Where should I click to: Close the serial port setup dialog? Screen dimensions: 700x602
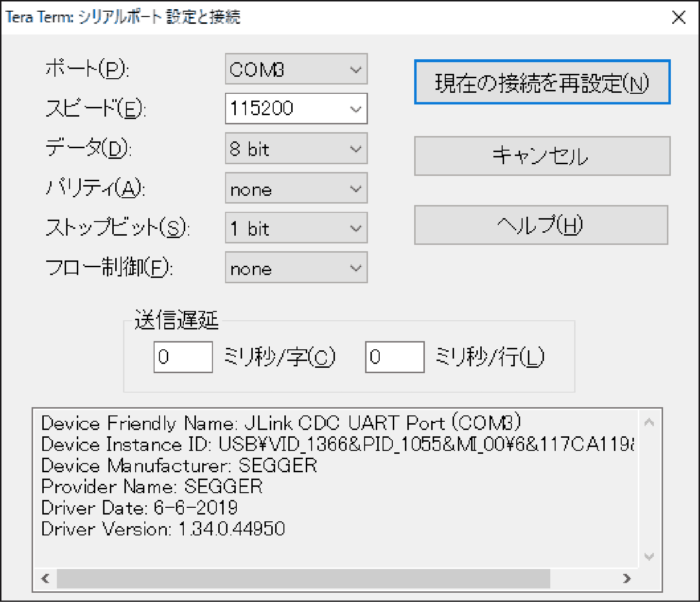pyautogui.click(x=678, y=17)
